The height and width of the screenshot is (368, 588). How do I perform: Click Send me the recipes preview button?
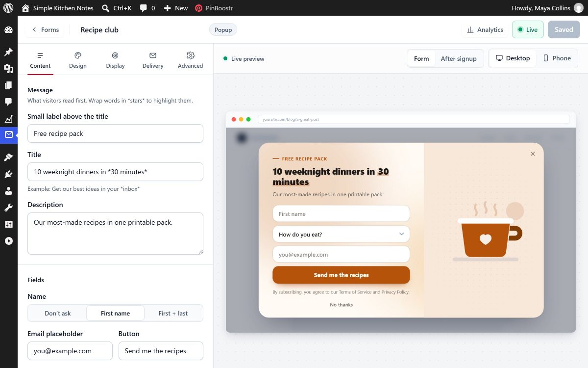[x=341, y=275]
